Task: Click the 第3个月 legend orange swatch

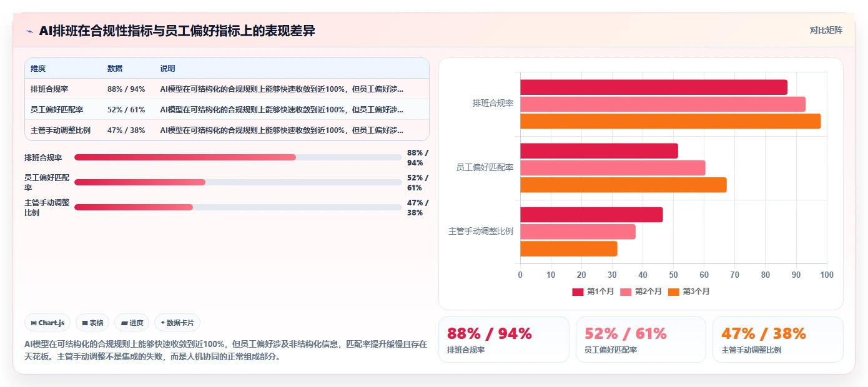Action: point(674,291)
